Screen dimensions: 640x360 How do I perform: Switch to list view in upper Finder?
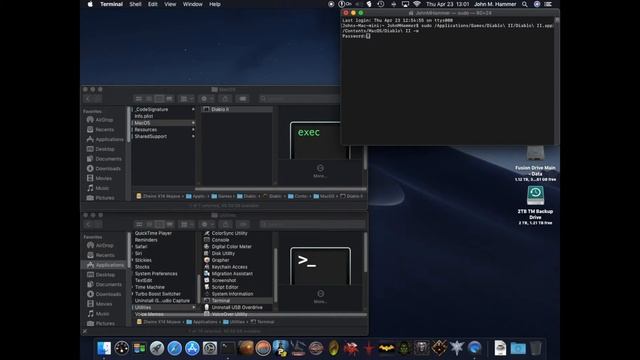tap(149, 99)
